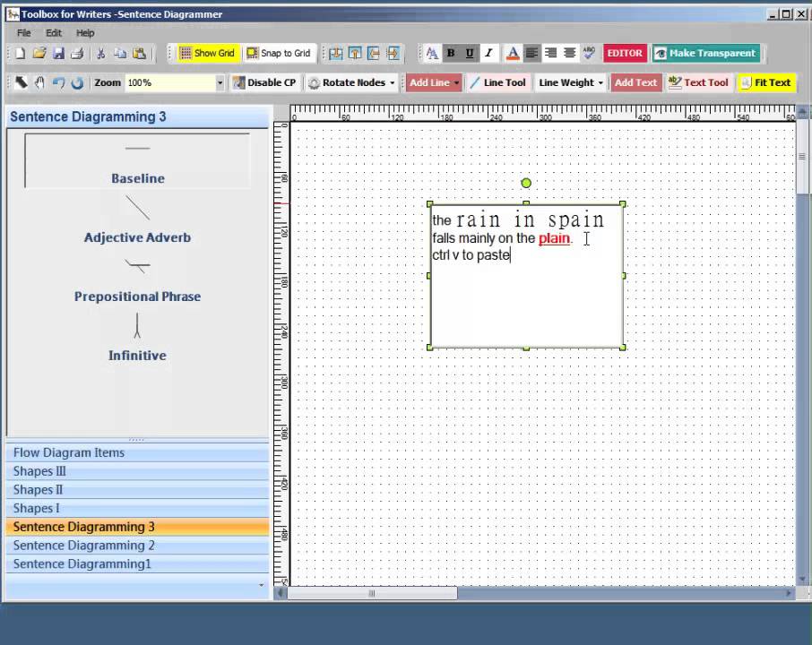The height and width of the screenshot is (645, 812).
Task: Click inside the Zoom 100% input field
Action: click(170, 82)
